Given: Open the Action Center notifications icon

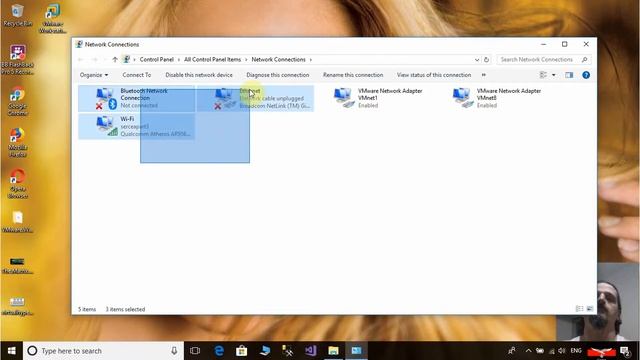Looking at the screenshot, I should [x=625, y=351].
